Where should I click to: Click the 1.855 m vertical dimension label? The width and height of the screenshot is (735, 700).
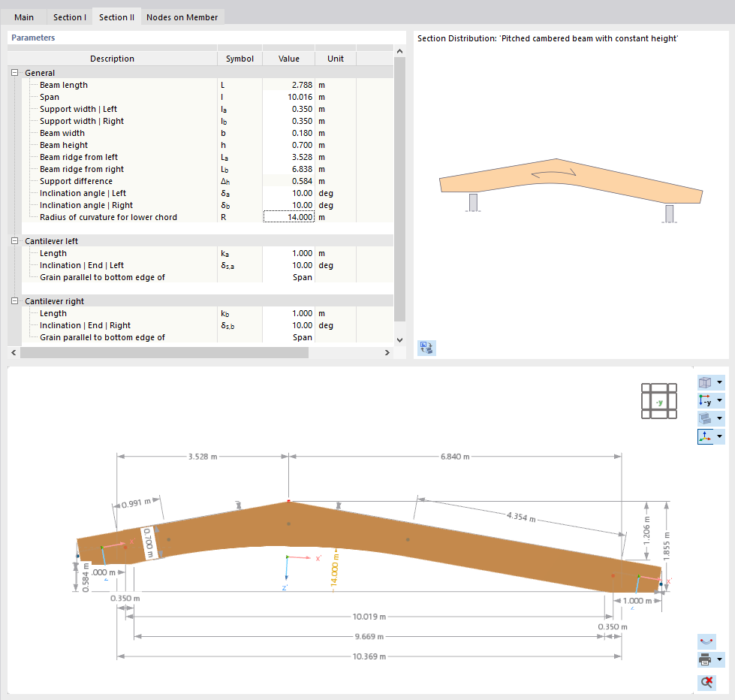click(x=667, y=546)
